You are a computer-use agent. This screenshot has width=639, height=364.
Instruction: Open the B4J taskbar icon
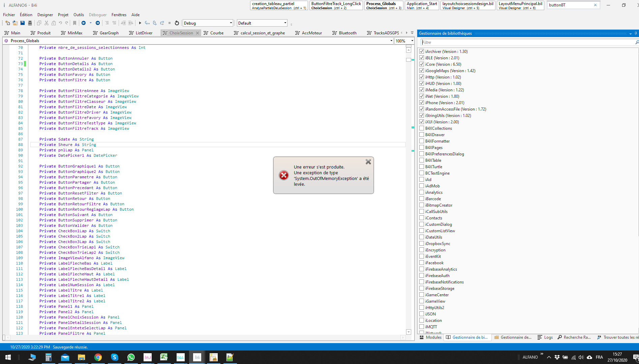tap(148, 357)
